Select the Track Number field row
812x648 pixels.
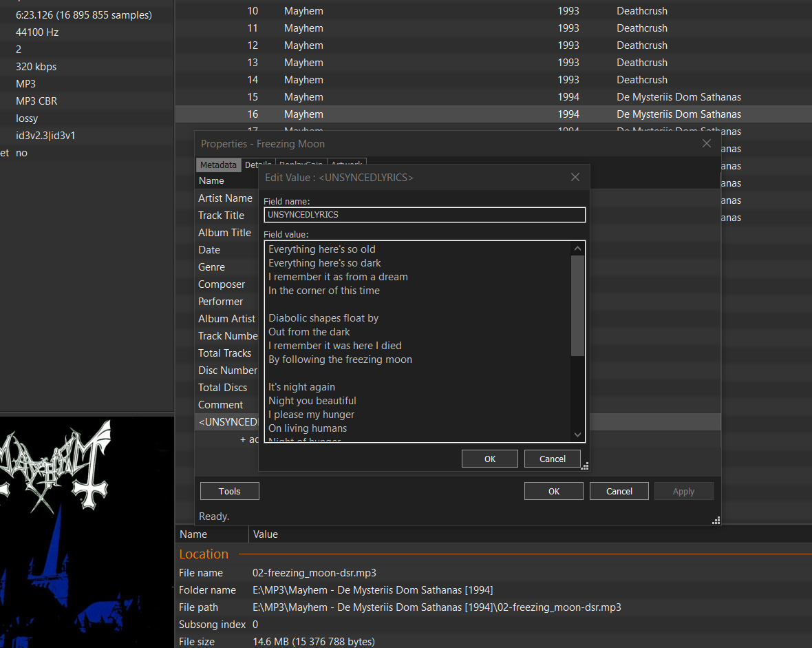227,336
